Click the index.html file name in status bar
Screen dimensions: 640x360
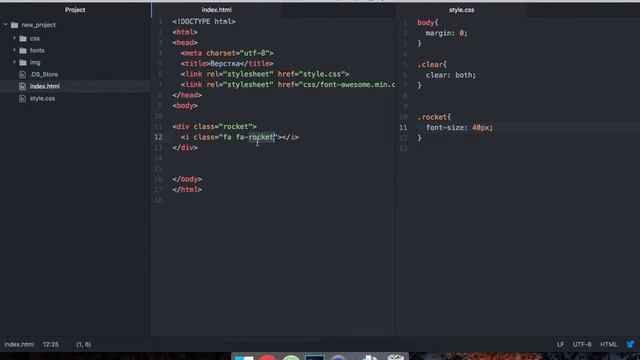[19, 344]
